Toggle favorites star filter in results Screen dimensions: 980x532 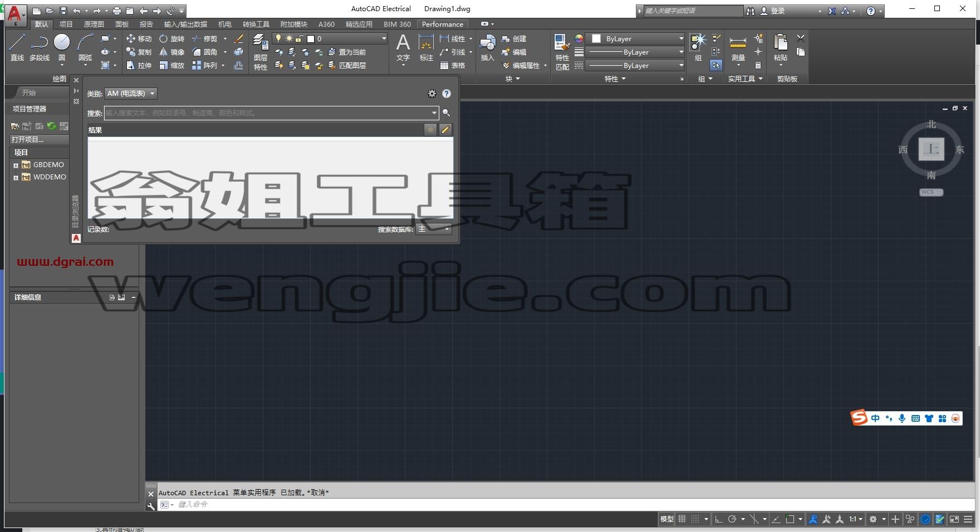tap(430, 130)
